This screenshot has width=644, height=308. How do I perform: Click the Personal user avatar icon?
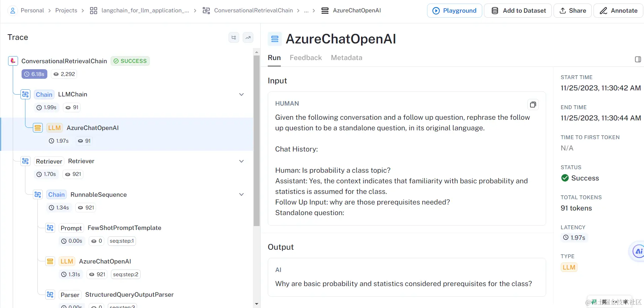pyautogui.click(x=13, y=11)
